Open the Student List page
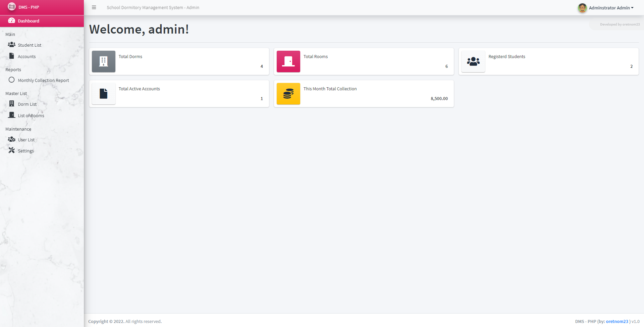 [30, 45]
